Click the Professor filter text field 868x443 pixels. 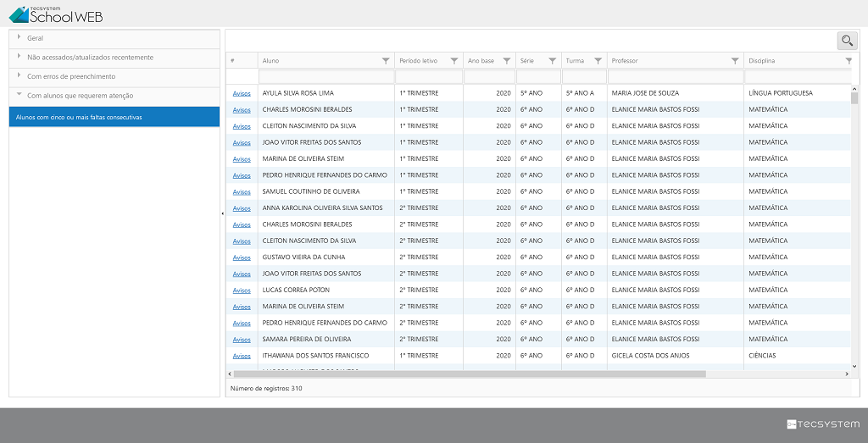pyautogui.click(x=675, y=77)
